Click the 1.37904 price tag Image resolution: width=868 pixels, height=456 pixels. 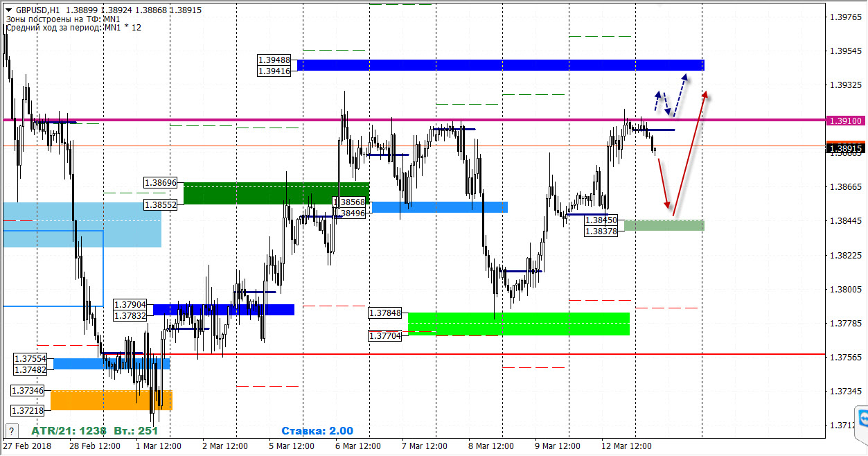tap(130, 304)
